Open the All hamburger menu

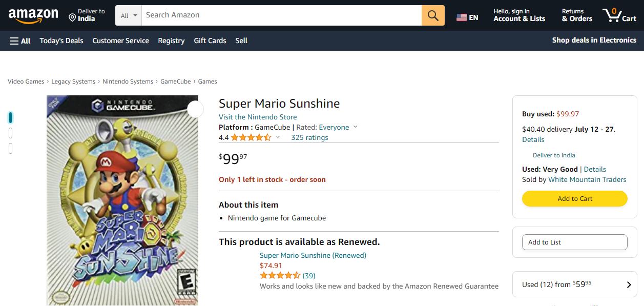(19, 40)
